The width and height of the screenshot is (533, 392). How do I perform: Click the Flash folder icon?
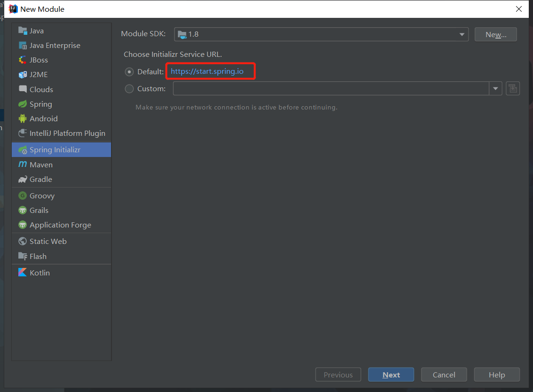click(23, 256)
